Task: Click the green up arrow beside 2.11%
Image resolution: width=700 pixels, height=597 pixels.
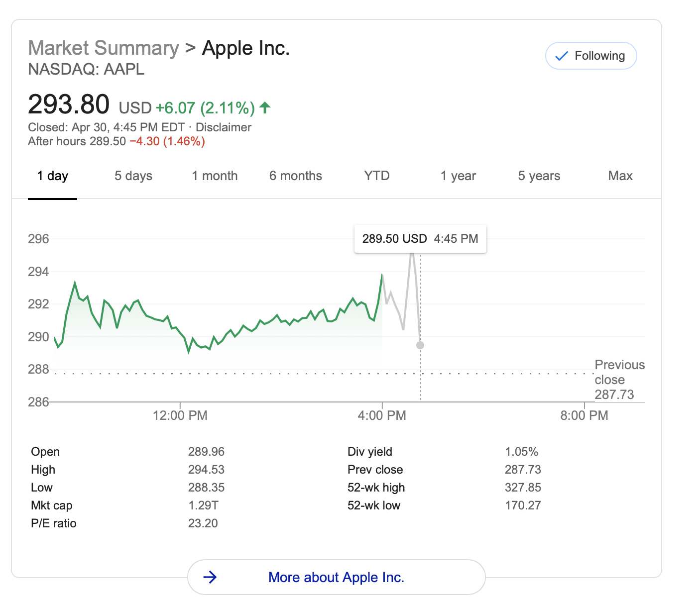Action: point(265,107)
